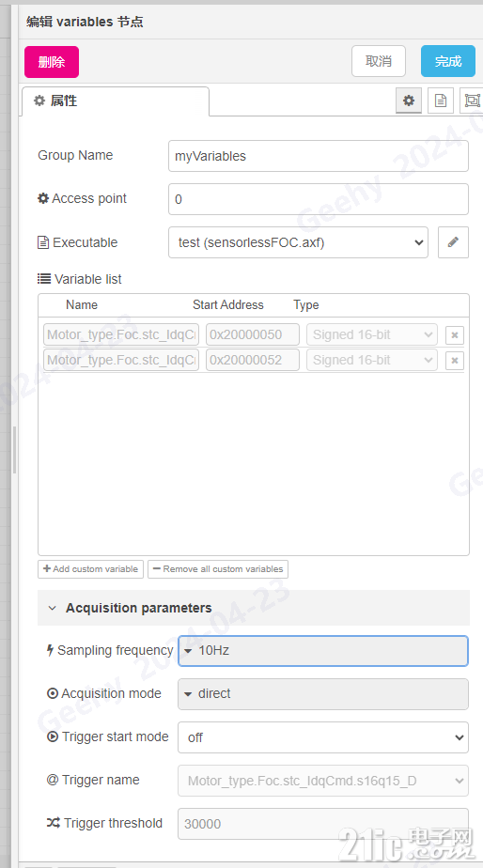Open node description document icon
Image resolution: width=483 pixels, height=868 pixels.
click(x=441, y=101)
